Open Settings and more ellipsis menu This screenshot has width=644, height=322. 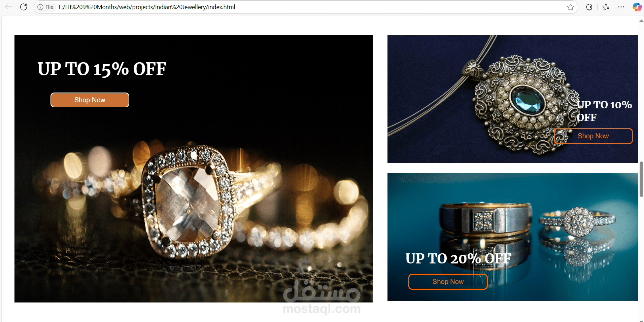[x=621, y=7]
